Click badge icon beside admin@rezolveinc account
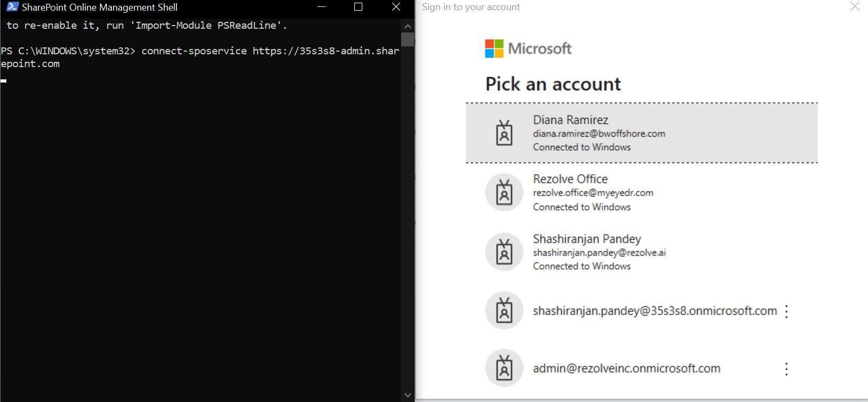Screen dimensions: 868x402 [x=504, y=368]
